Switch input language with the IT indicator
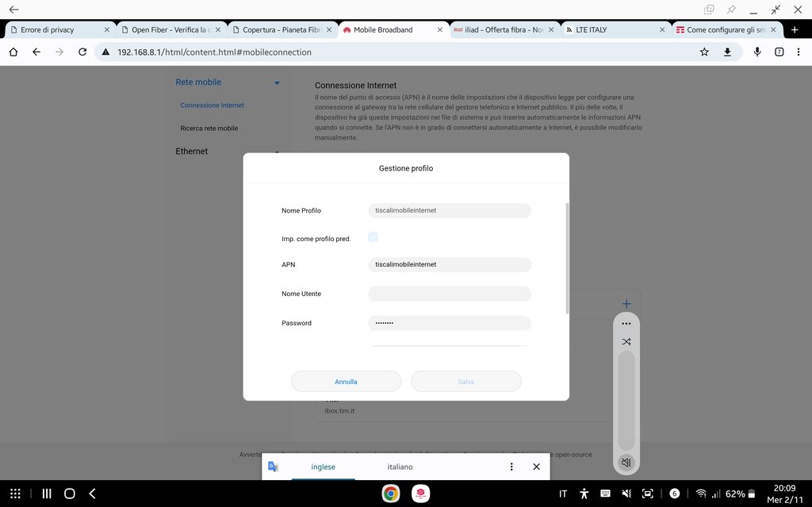Viewport: 812px width, 507px height. [563, 494]
